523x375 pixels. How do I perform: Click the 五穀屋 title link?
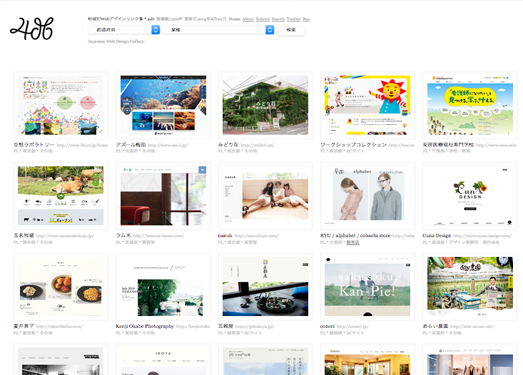226,326
